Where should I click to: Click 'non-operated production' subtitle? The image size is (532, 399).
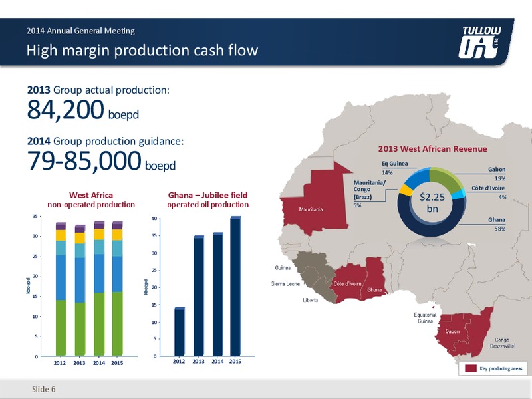[x=91, y=205]
